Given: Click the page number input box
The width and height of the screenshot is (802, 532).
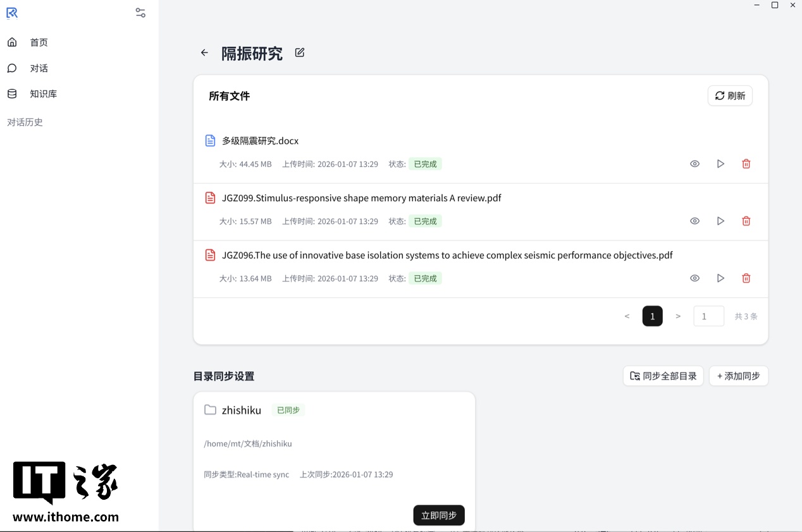Looking at the screenshot, I should (x=708, y=316).
